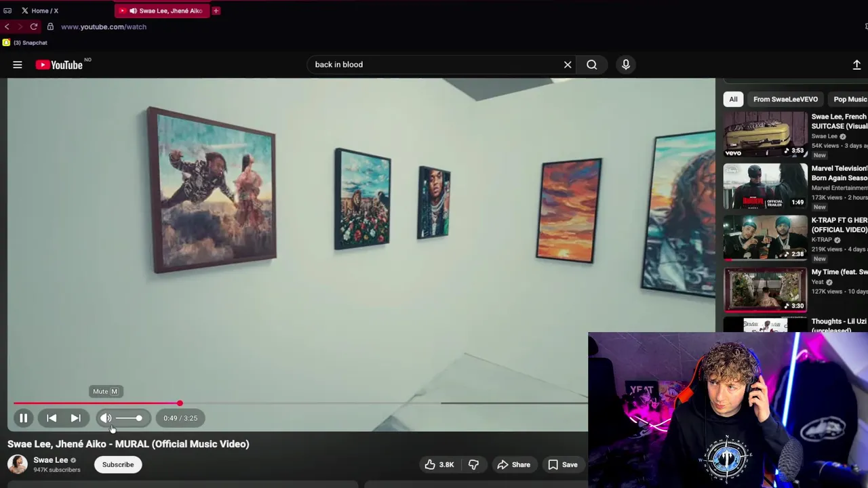Reload the page with the refresh icon
The width and height of the screenshot is (868, 488).
(x=33, y=26)
